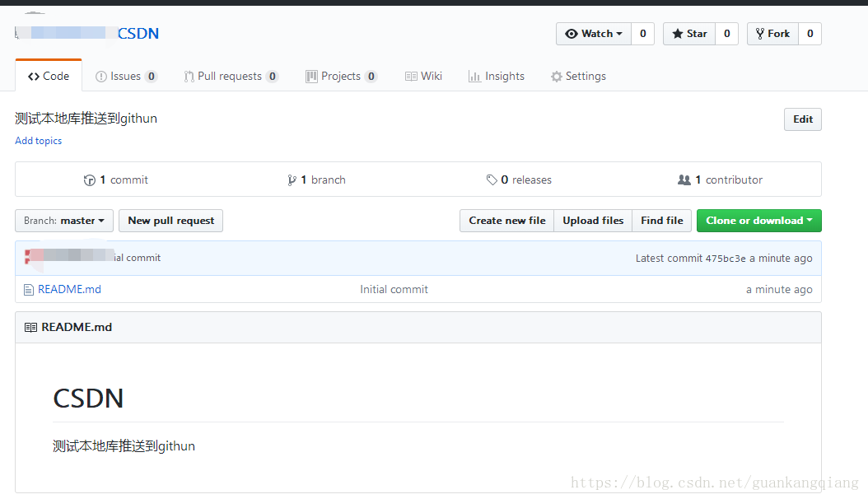Image resolution: width=868 pixels, height=499 pixels.
Task: Click 'a minute ago' in README.md row
Action: (779, 289)
